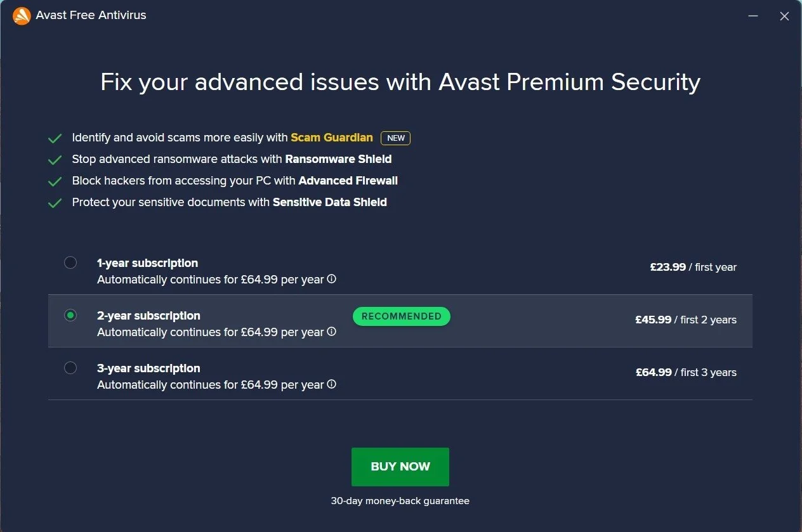The width and height of the screenshot is (802, 532).
Task: Click the 30-day money-back guarantee text
Action: coord(400,500)
